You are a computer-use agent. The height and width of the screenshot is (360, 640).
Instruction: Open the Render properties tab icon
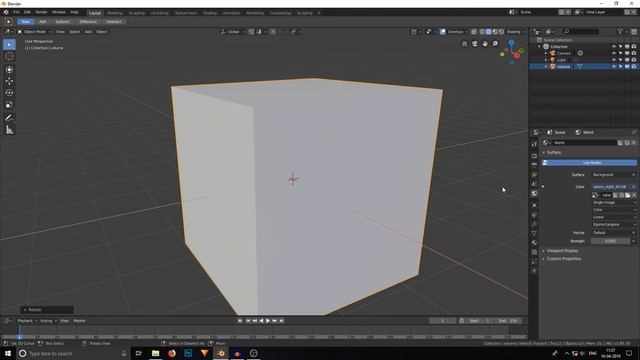coord(534,156)
